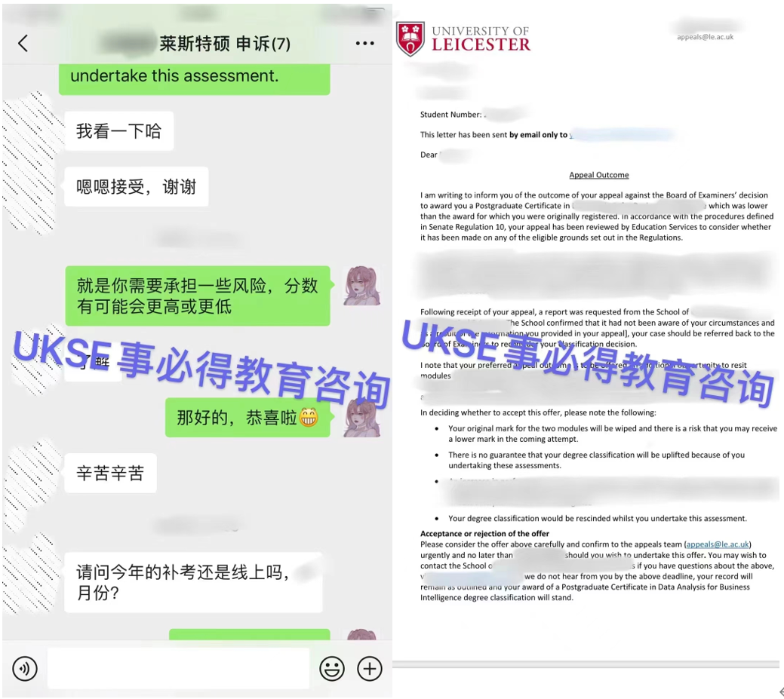Click the appeals@le.ac.uk link in letter body

(x=717, y=544)
